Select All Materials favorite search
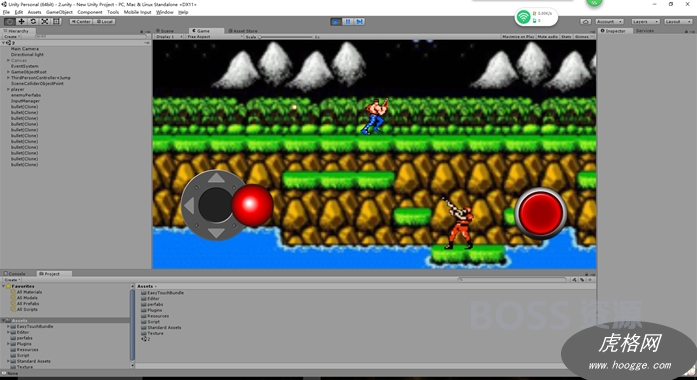Screen dimensions: 697x380 27,292
